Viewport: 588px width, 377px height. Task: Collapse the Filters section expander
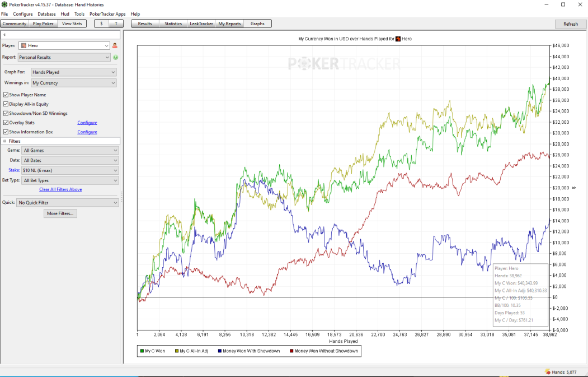tap(5, 141)
